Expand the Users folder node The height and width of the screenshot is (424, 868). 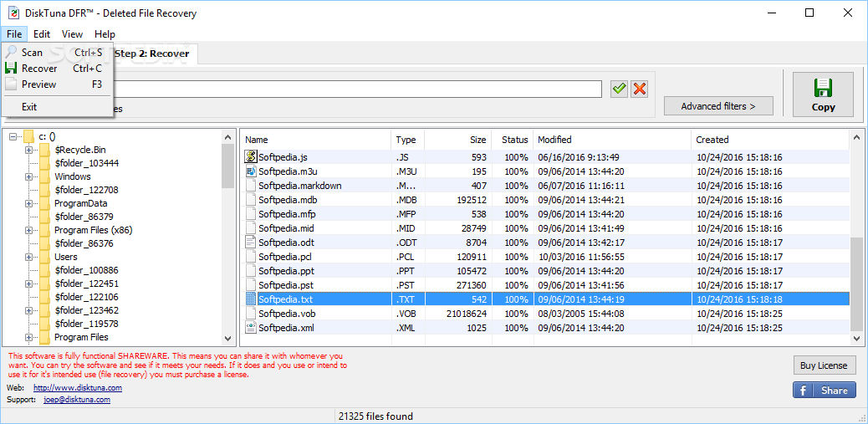tap(28, 258)
